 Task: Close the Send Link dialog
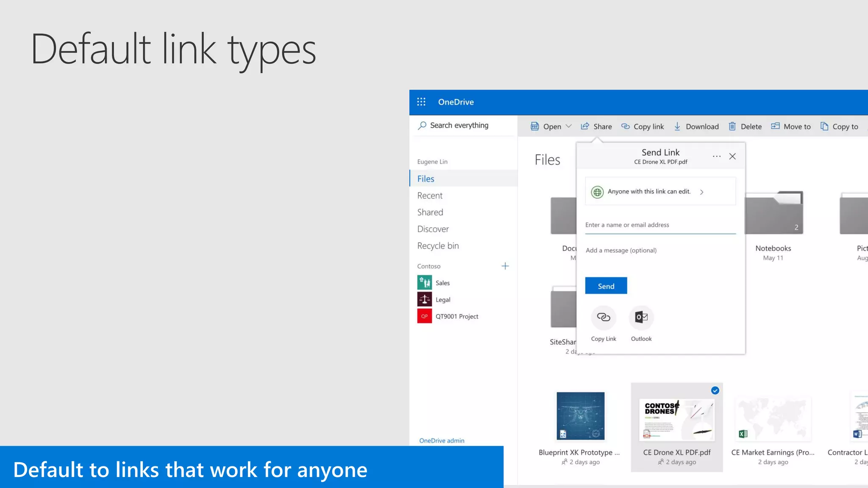pos(732,156)
